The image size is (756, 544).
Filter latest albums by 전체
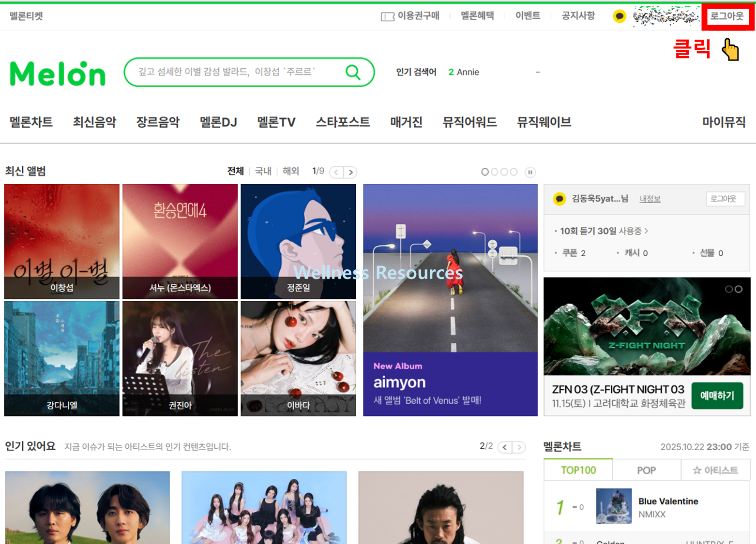(x=236, y=171)
